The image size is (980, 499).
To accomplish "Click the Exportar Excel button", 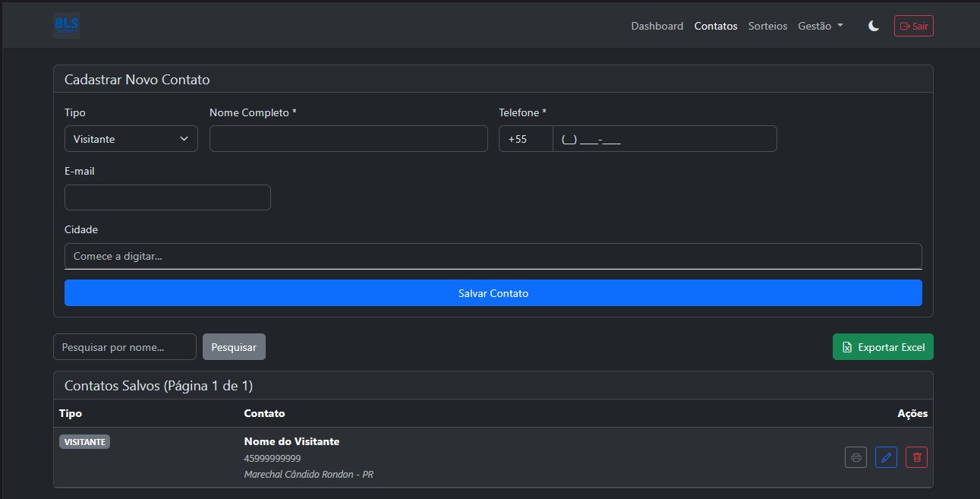I will [883, 347].
